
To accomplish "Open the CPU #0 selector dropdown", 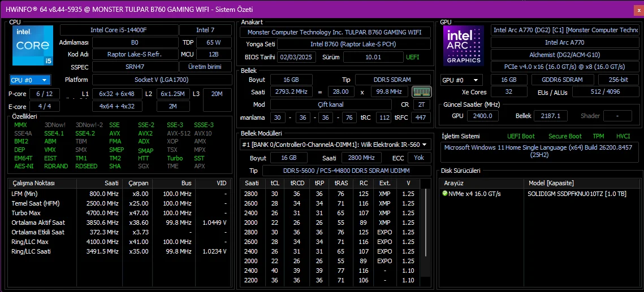I will coord(30,80).
